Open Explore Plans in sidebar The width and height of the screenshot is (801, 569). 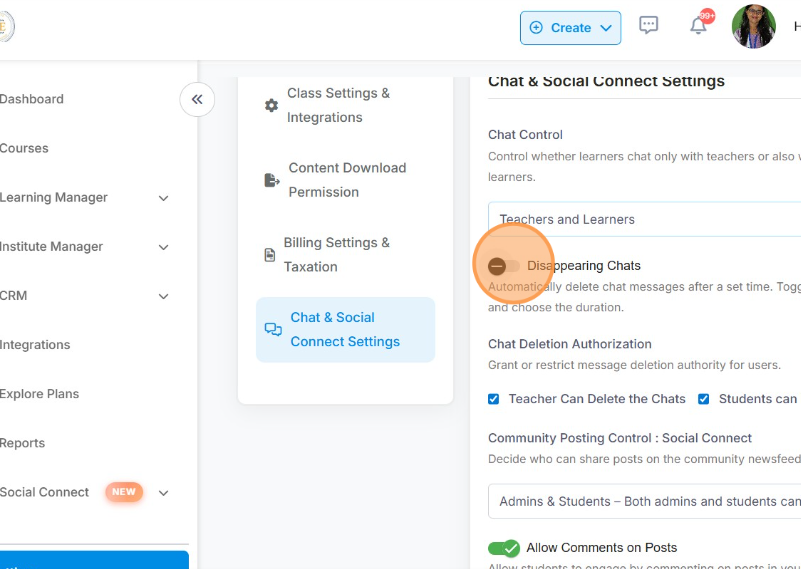(x=39, y=394)
